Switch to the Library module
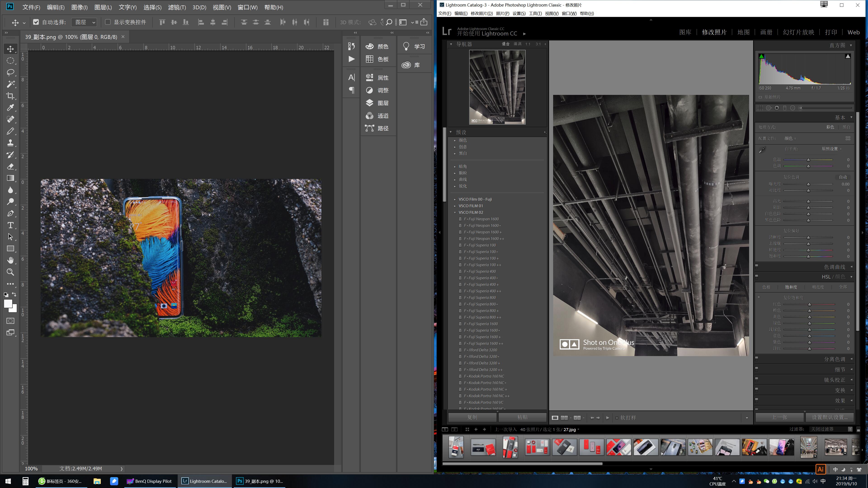 coord(685,32)
